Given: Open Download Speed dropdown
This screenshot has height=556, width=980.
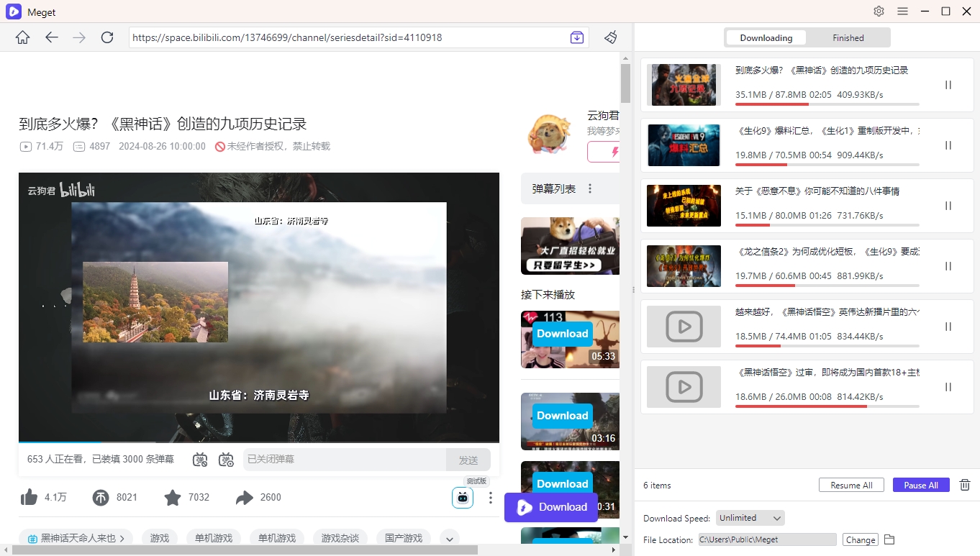Looking at the screenshot, I should click(x=750, y=518).
